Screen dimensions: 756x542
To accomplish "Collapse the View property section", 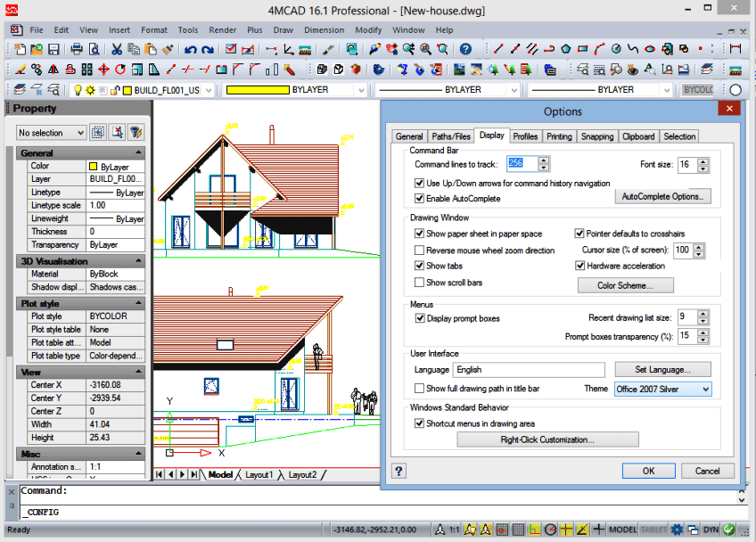I will (x=139, y=372).
